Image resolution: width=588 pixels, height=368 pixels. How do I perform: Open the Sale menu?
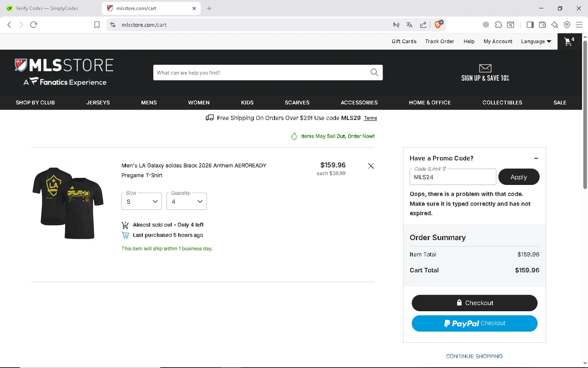coord(560,102)
